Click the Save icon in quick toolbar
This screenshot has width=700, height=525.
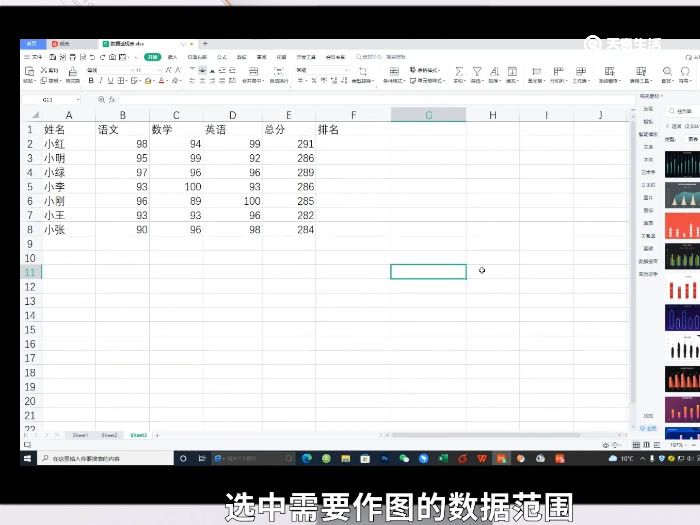[x=53, y=57]
